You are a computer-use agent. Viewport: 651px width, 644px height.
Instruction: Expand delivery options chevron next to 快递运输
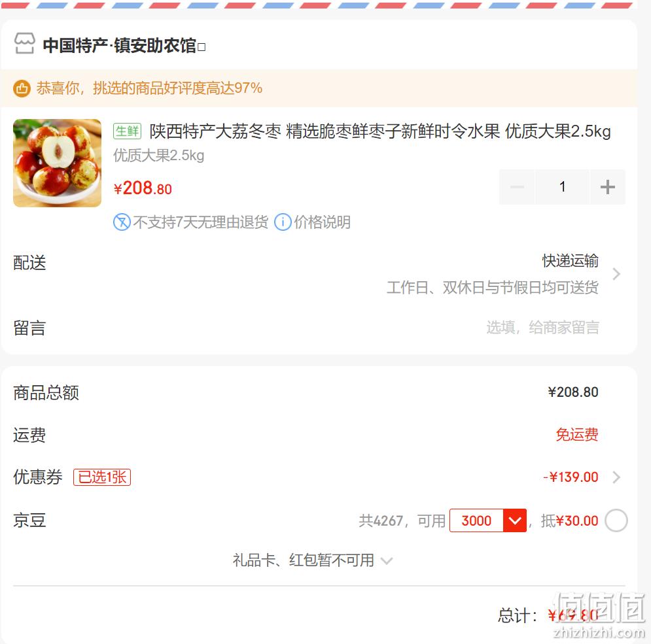coord(616,274)
